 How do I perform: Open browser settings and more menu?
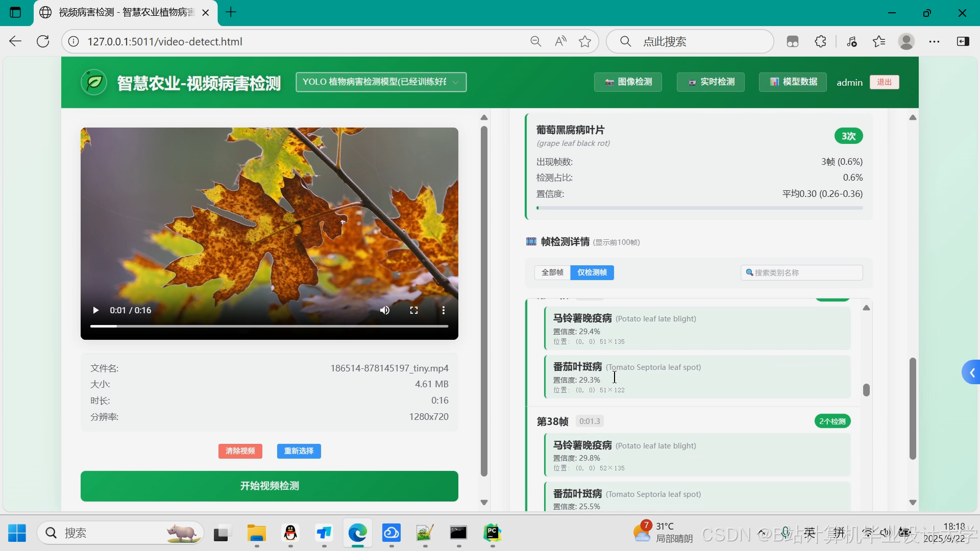coord(934,42)
